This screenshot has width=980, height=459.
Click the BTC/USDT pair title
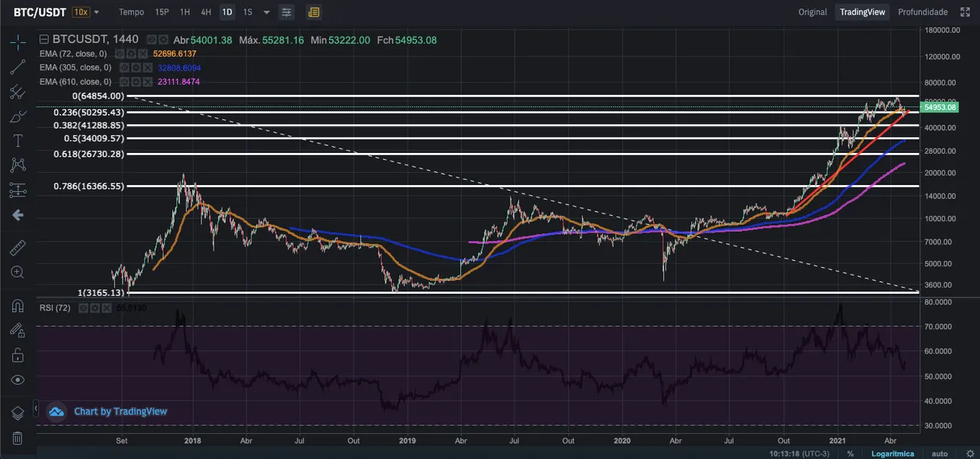pyautogui.click(x=41, y=12)
